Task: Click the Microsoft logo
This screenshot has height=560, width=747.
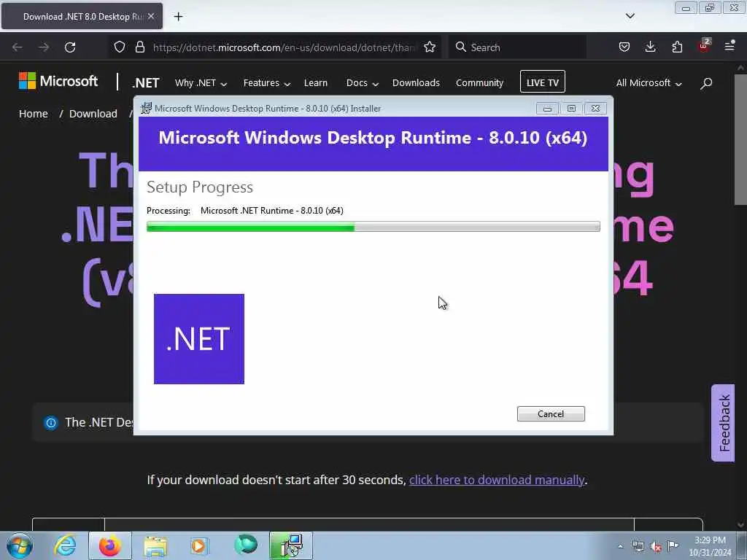Action: (x=58, y=82)
